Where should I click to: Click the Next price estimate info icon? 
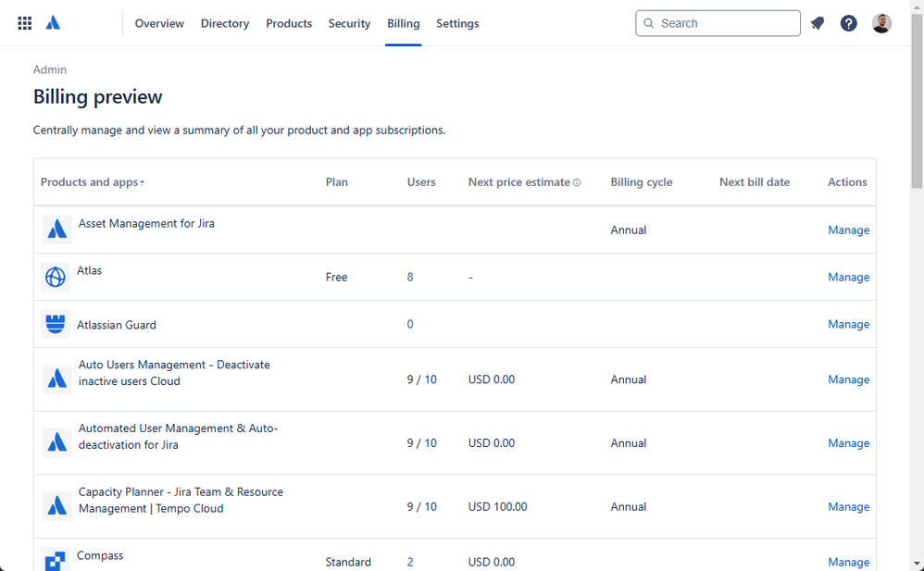pyautogui.click(x=577, y=182)
